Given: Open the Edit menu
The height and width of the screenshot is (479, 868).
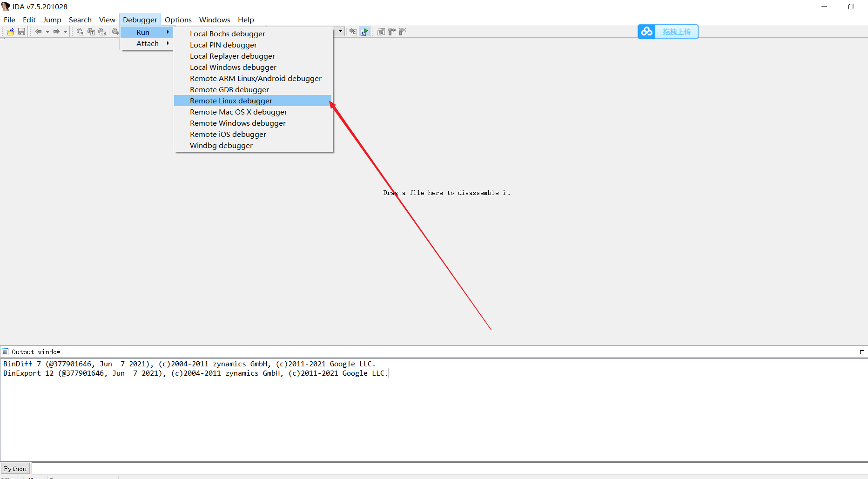Looking at the screenshot, I should (x=29, y=20).
